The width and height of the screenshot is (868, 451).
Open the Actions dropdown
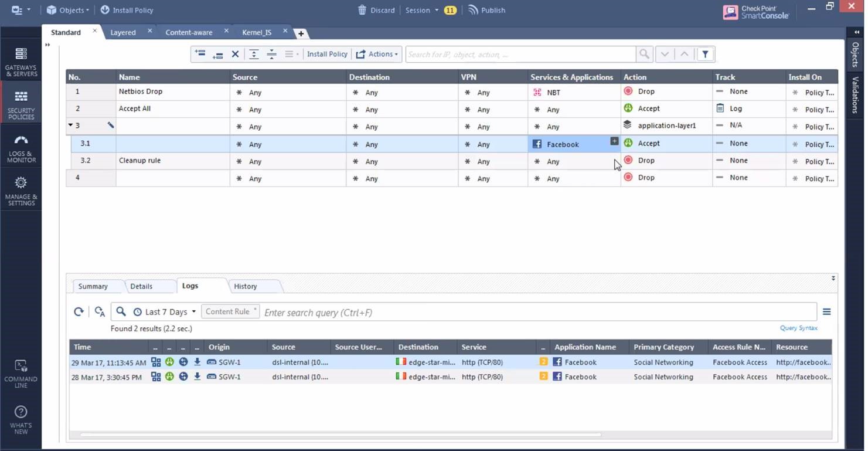tap(377, 54)
